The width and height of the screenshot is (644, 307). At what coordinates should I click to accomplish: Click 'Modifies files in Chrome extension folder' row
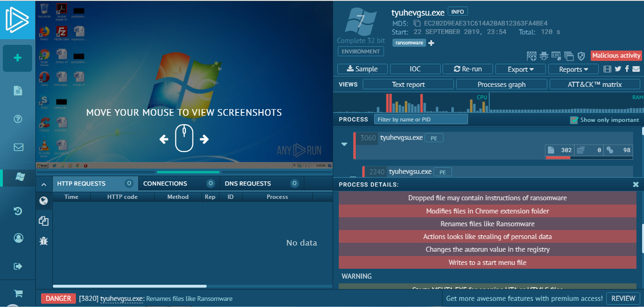[487, 211]
